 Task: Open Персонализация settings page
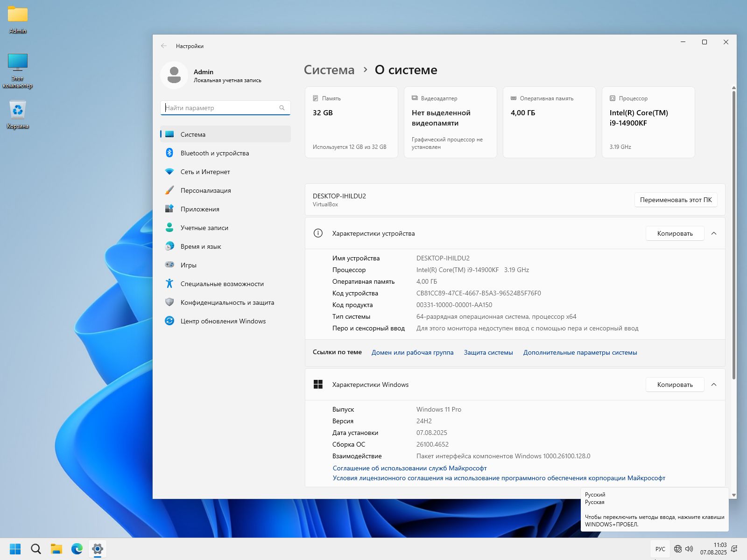pyautogui.click(x=226, y=190)
